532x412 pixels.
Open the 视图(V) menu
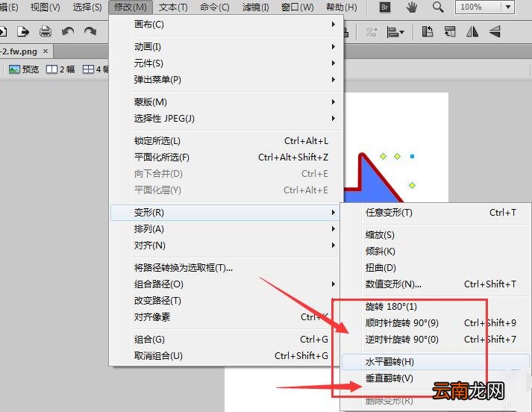tap(45, 7)
